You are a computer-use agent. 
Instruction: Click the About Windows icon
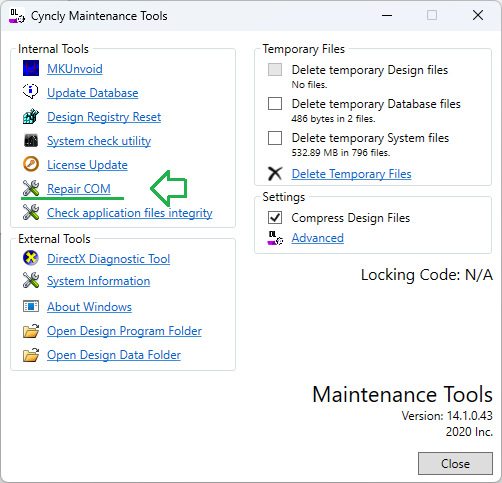point(31,306)
